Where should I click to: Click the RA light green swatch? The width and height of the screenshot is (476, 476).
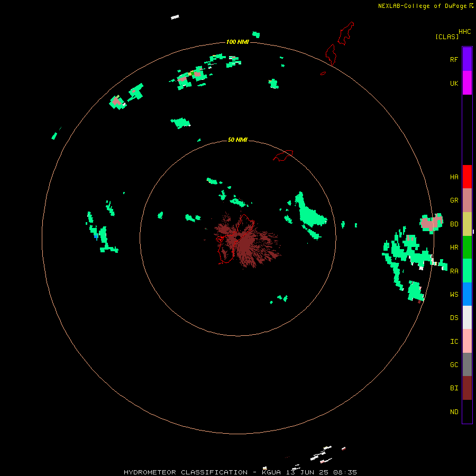[467, 271]
